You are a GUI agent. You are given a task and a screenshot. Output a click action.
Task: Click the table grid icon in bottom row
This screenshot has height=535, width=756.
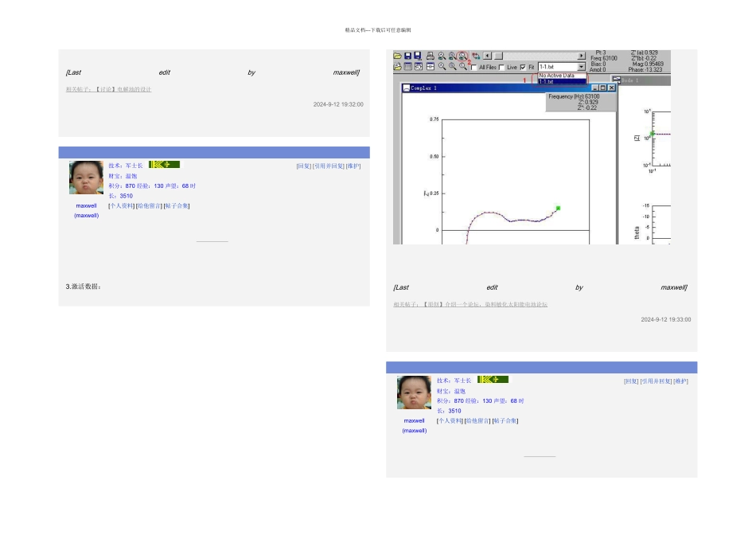(x=408, y=67)
